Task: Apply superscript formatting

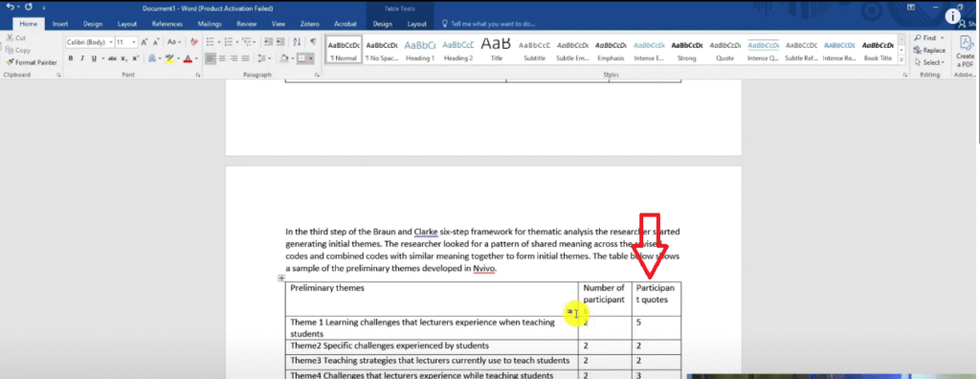Action: 136,58
